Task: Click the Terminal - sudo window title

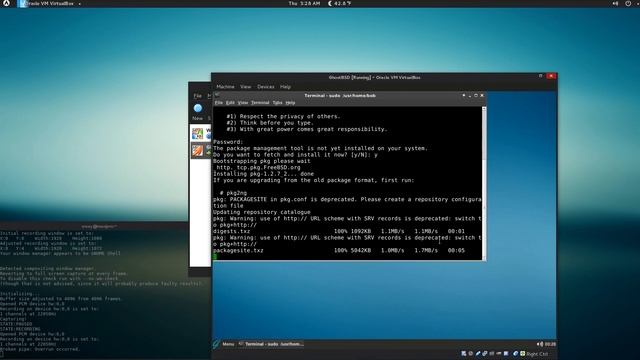Action: click(x=340, y=96)
